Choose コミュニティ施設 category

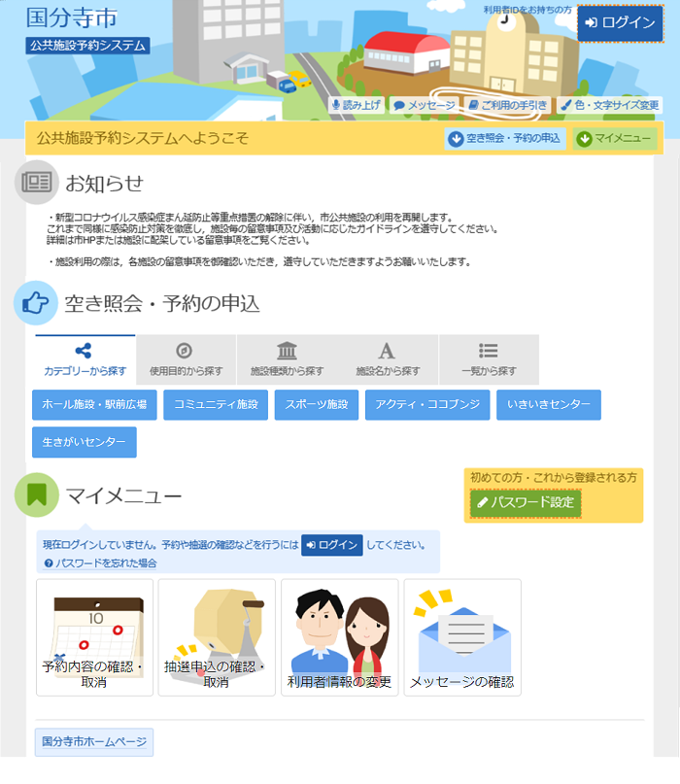coord(216,404)
